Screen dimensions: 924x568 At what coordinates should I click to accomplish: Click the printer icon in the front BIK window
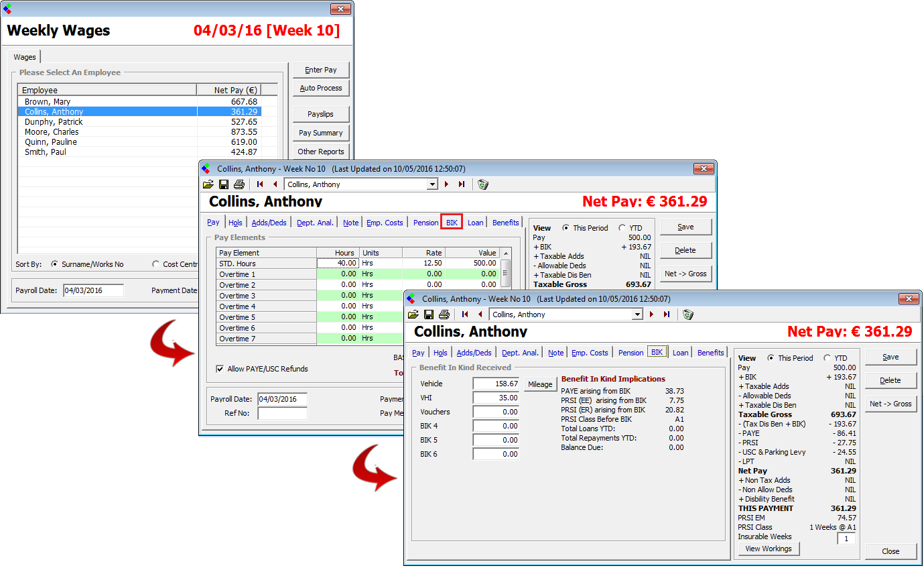click(x=444, y=315)
